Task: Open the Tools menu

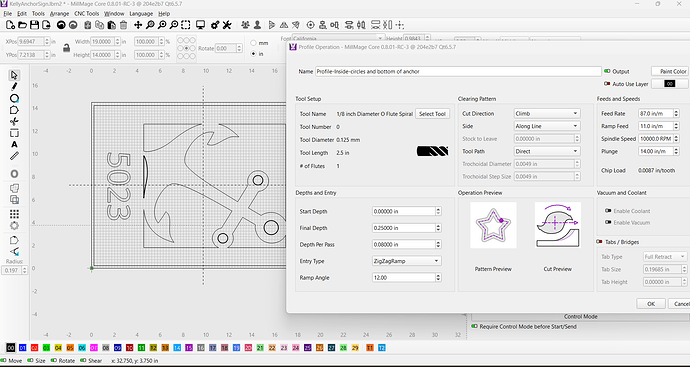Action: [38, 14]
